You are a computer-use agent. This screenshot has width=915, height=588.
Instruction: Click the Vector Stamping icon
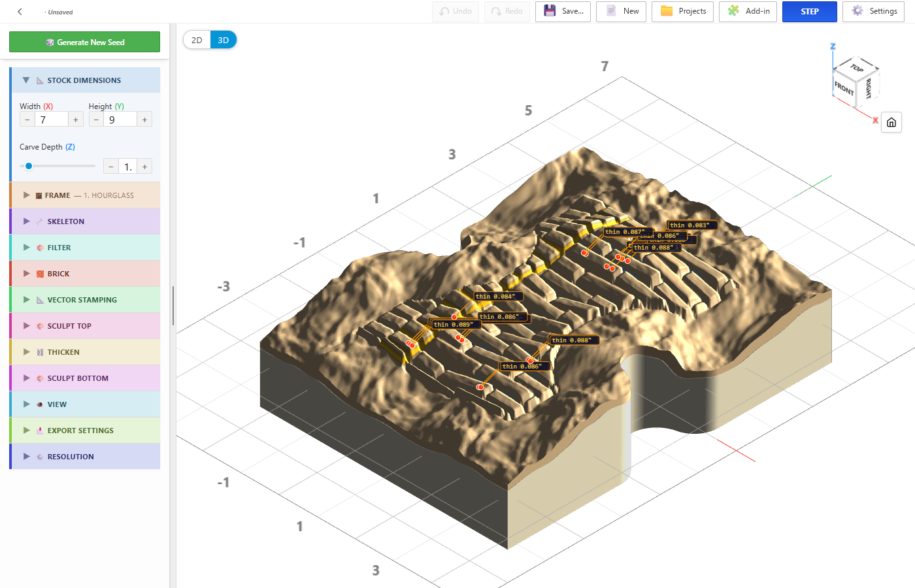(x=40, y=300)
